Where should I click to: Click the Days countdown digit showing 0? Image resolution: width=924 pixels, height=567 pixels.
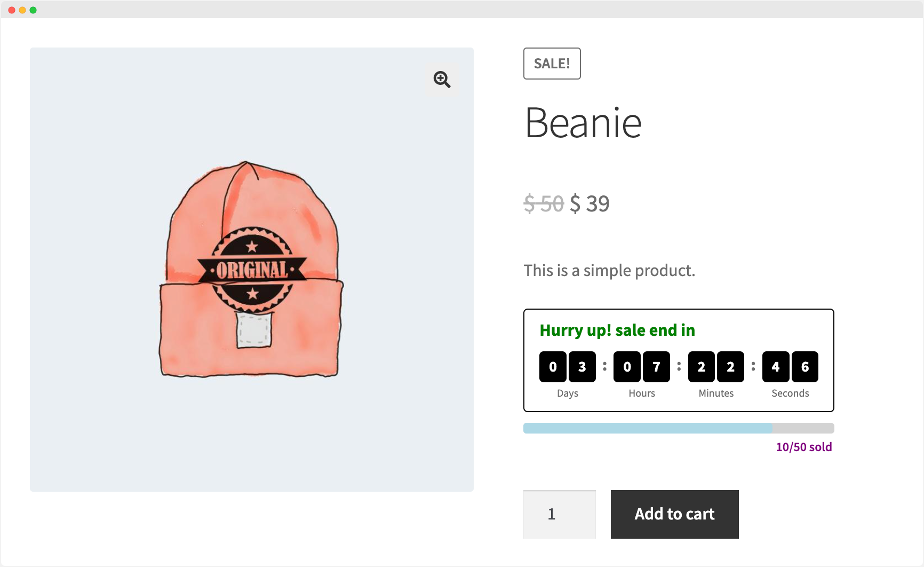point(553,366)
